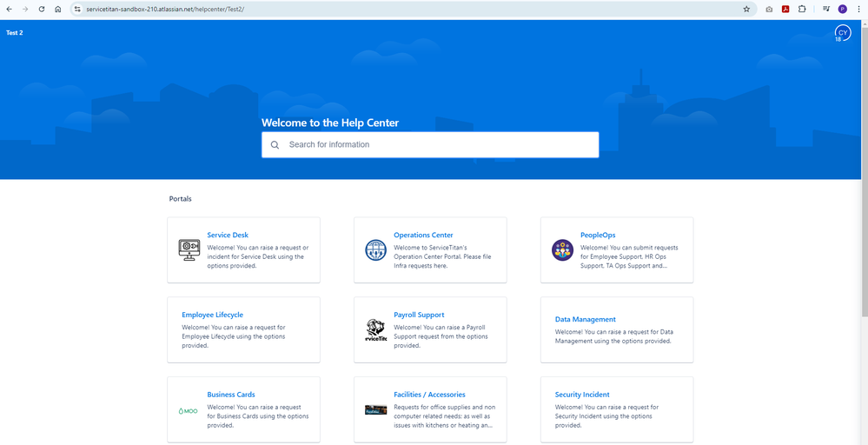The width and height of the screenshot is (868, 445).
Task: Focus the Search for information field
Action: coord(430,144)
